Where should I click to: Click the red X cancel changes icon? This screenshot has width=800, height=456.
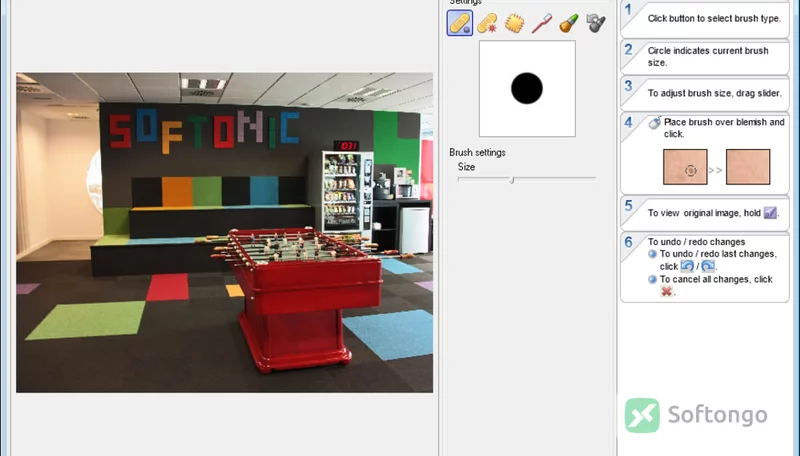(x=666, y=291)
